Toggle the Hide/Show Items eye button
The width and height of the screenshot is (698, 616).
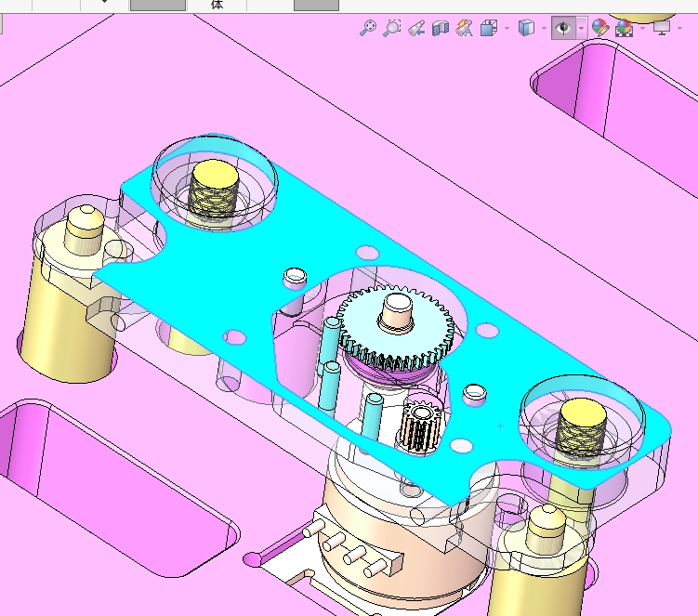click(563, 28)
